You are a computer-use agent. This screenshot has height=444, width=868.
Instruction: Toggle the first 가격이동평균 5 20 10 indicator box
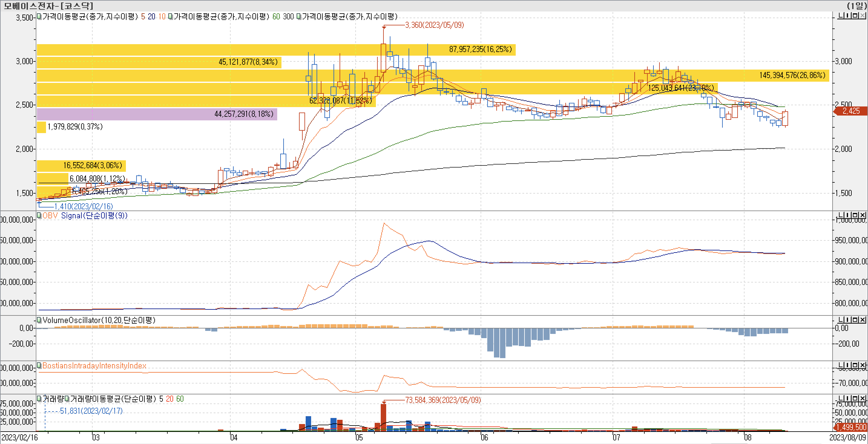[x=39, y=17]
